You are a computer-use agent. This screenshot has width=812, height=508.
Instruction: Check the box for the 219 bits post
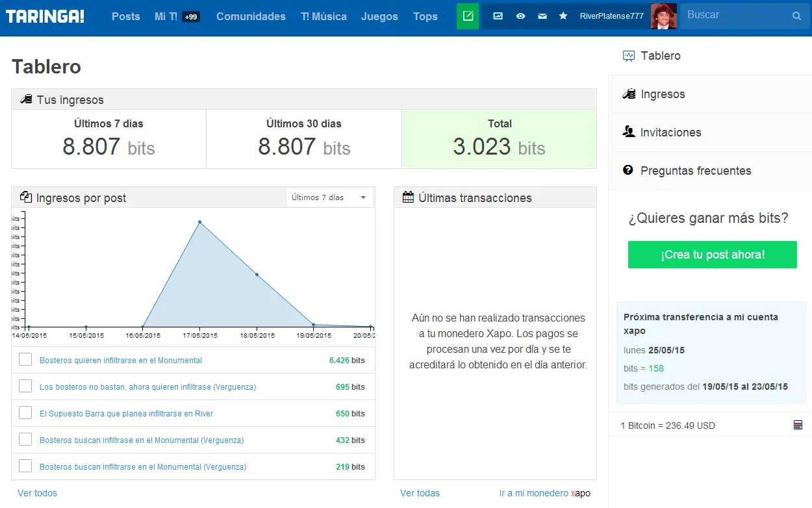(25, 466)
